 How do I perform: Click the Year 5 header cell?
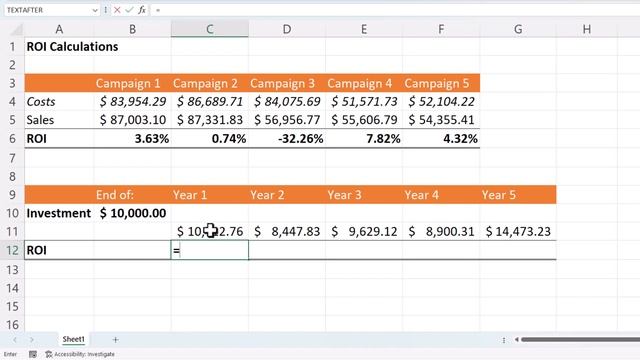[x=518, y=195]
